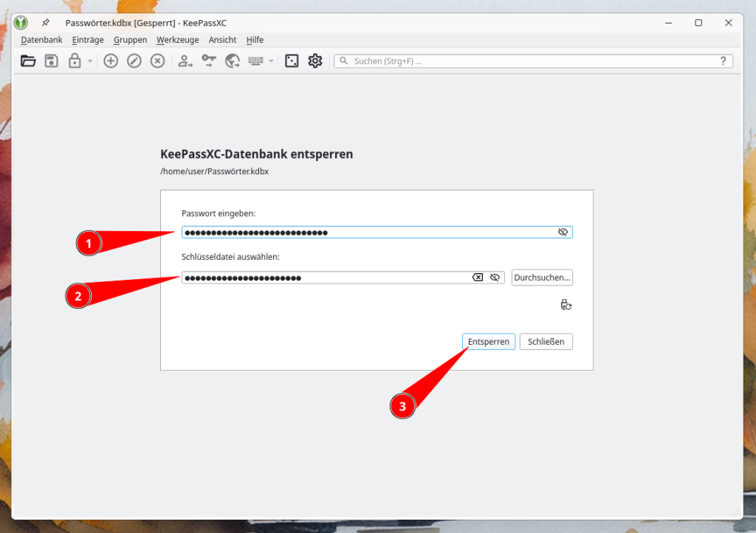The height and width of the screenshot is (533, 756).
Task: Open the Gruppen menu
Action: [130, 40]
